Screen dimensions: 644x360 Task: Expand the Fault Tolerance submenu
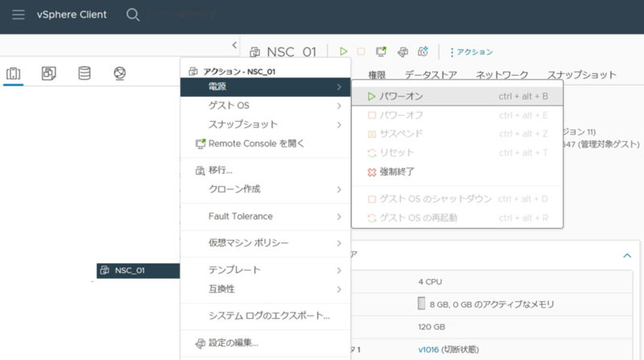pyautogui.click(x=266, y=216)
